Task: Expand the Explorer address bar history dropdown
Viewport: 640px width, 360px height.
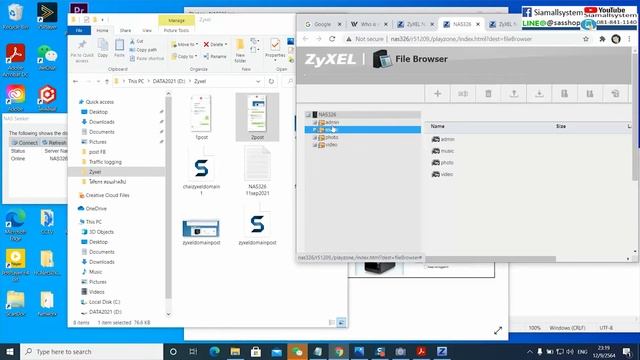Action: [258, 81]
